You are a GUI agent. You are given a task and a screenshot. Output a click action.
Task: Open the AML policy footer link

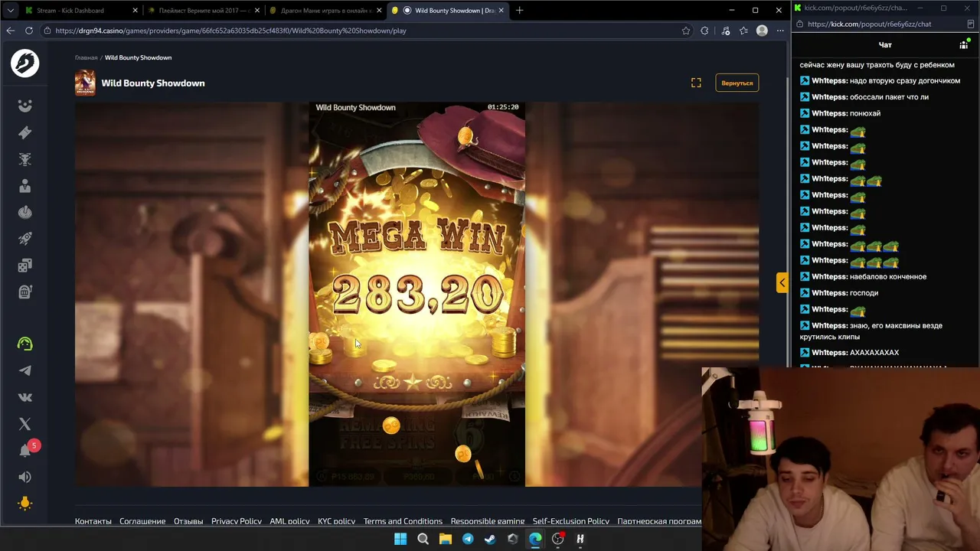tap(289, 521)
